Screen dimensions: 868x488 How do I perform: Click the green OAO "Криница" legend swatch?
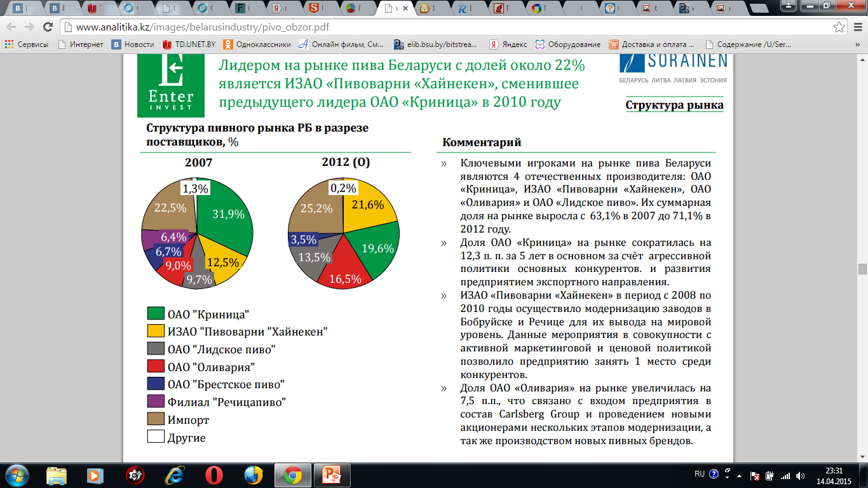click(x=155, y=313)
